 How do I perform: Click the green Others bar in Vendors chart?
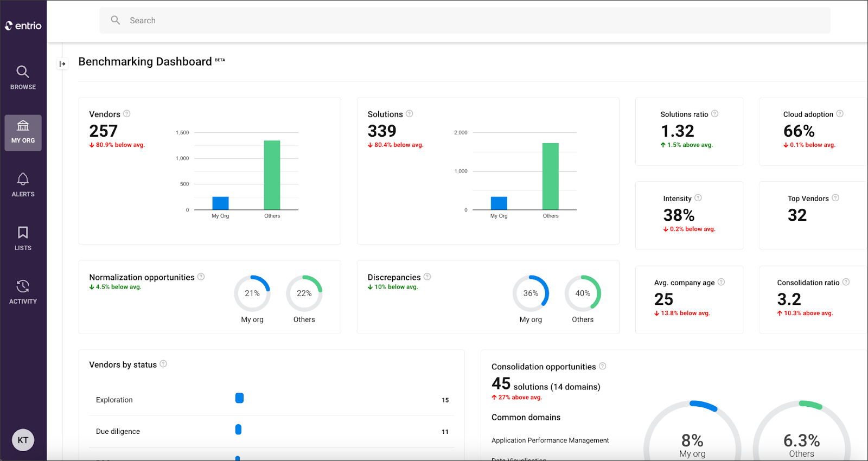[x=272, y=175]
